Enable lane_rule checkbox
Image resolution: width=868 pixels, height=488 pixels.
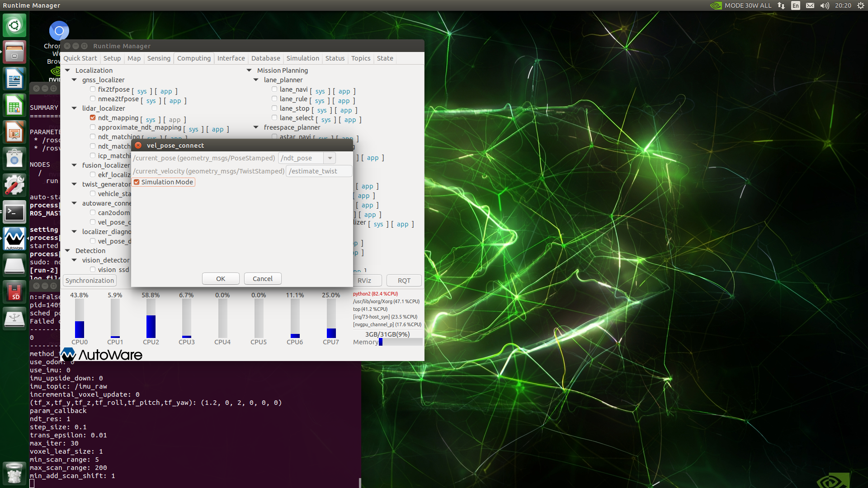tap(274, 99)
